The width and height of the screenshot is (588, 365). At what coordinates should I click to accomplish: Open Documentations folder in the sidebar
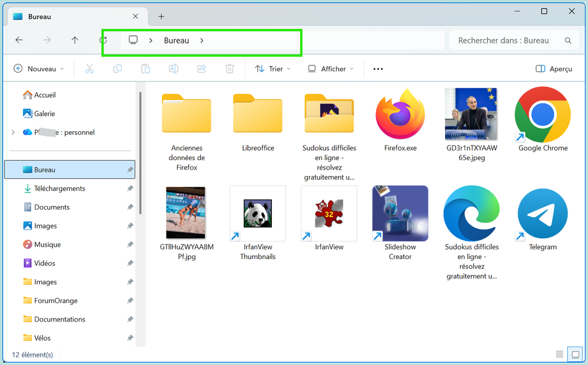click(54, 319)
